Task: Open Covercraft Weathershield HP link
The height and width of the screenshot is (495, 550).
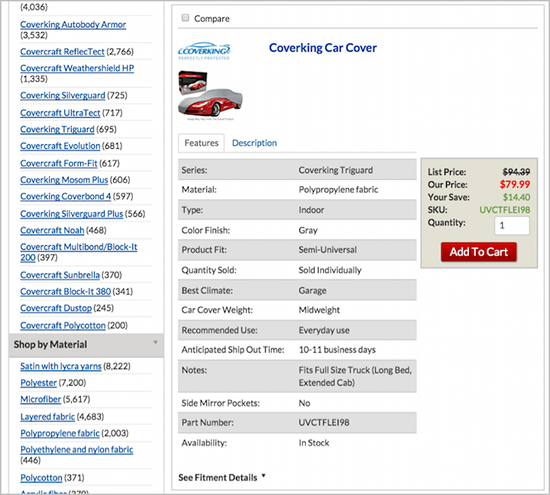Action: coord(77,68)
